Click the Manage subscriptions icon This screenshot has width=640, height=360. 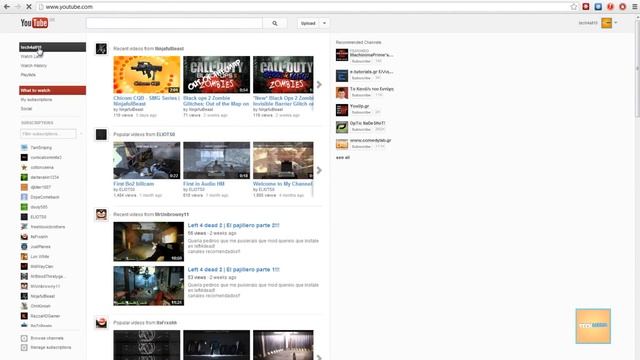pyautogui.click(x=24, y=348)
